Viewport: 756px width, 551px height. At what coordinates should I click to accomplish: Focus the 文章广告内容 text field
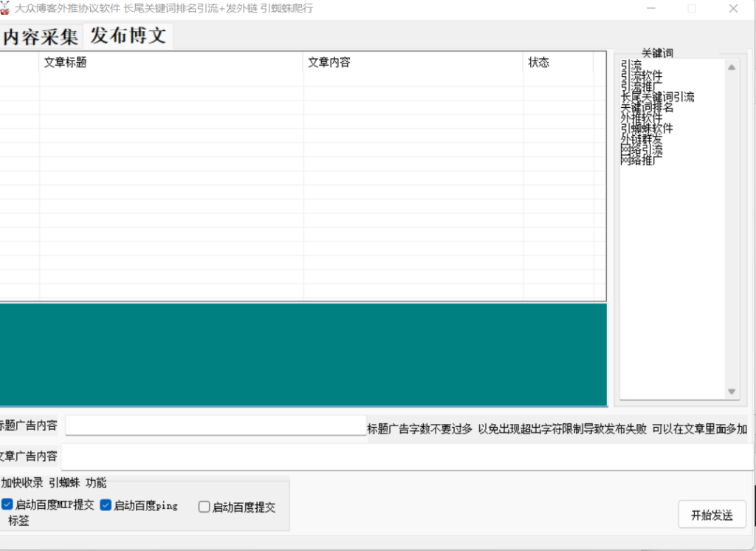(406, 456)
